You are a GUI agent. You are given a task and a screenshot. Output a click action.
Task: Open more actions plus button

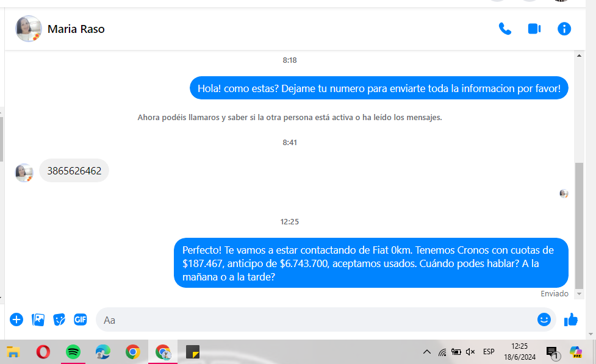tap(16, 319)
